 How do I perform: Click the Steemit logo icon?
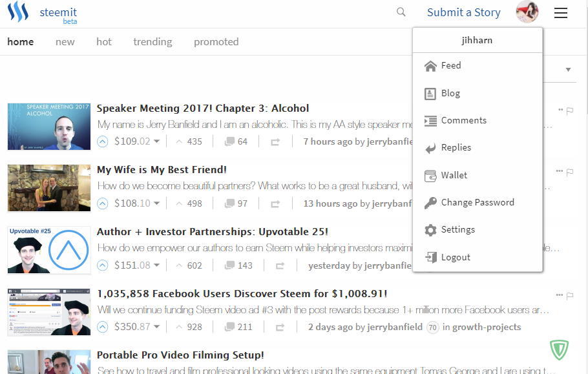pos(18,13)
